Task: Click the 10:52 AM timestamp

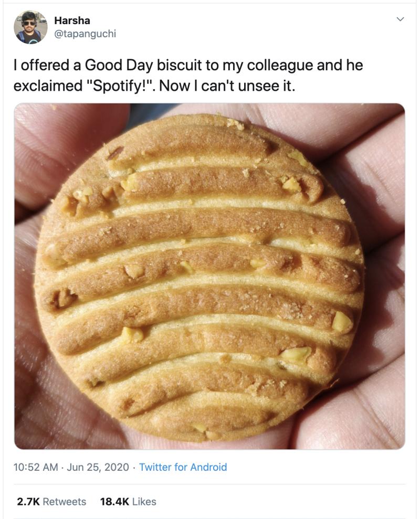Action: pos(36,467)
